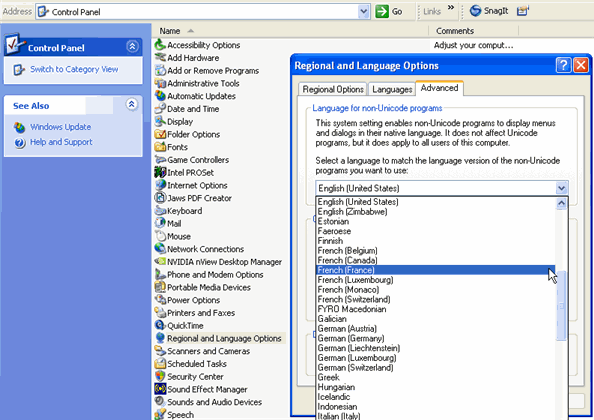Open the Address bar dropdown arrow
Image resolution: width=594 pixels, height=420 pixels.
click(364, 12)
